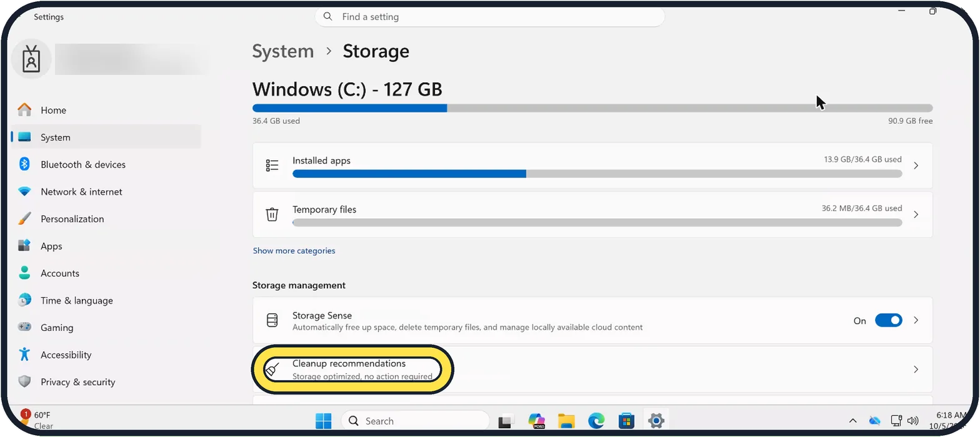Click '90.9 GB free' label

tap(911, 121)
